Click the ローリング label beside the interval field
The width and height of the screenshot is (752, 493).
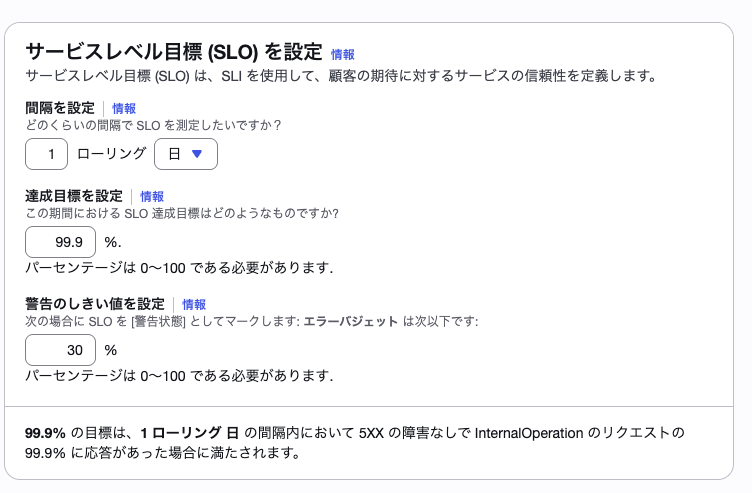(x=110, y=155)
